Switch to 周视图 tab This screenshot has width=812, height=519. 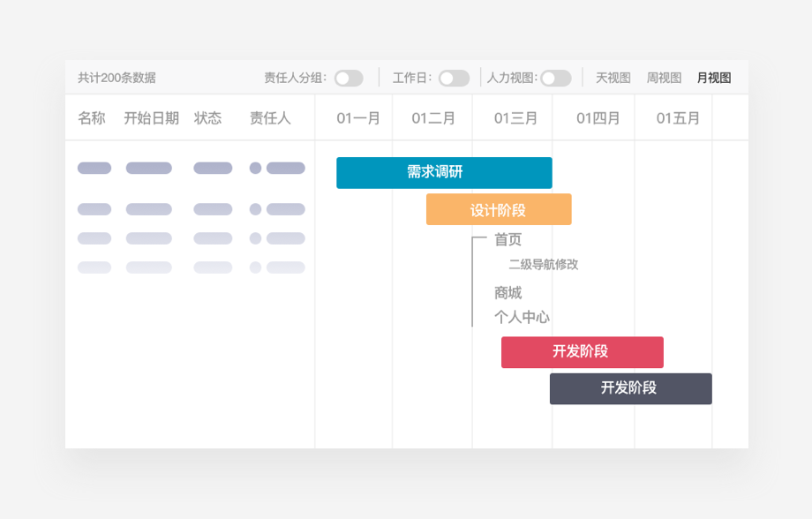point(664,78)
